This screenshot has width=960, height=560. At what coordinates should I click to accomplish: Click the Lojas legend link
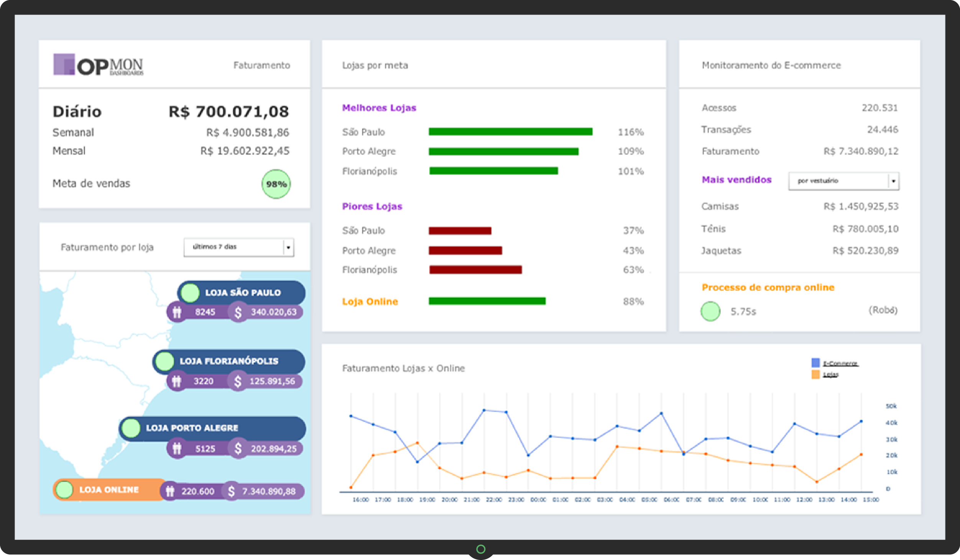pyautogui.click(x=831, y=374)
